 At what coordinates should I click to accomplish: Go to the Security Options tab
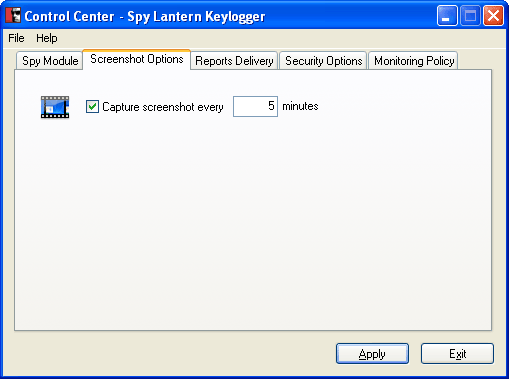click(323, 61)
